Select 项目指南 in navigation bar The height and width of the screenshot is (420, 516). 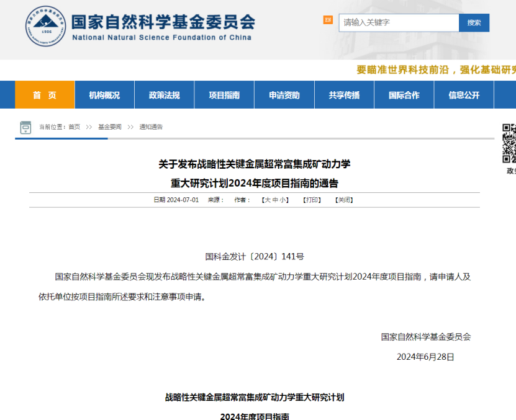point(224,95)
